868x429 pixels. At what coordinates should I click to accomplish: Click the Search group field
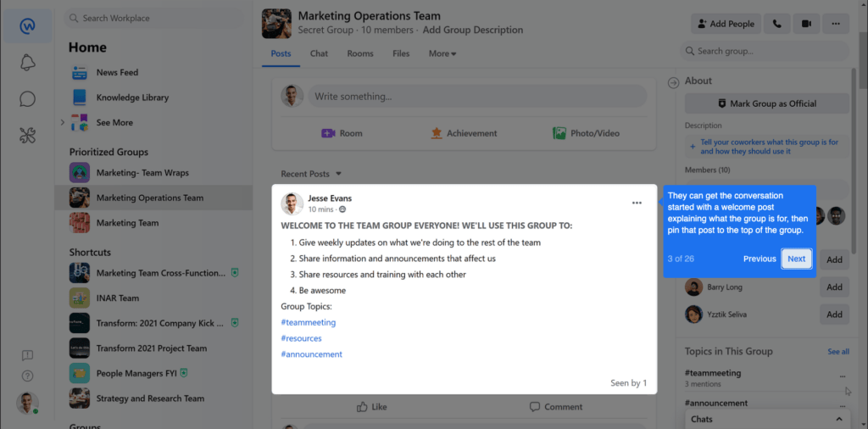[x=765, y=51]
